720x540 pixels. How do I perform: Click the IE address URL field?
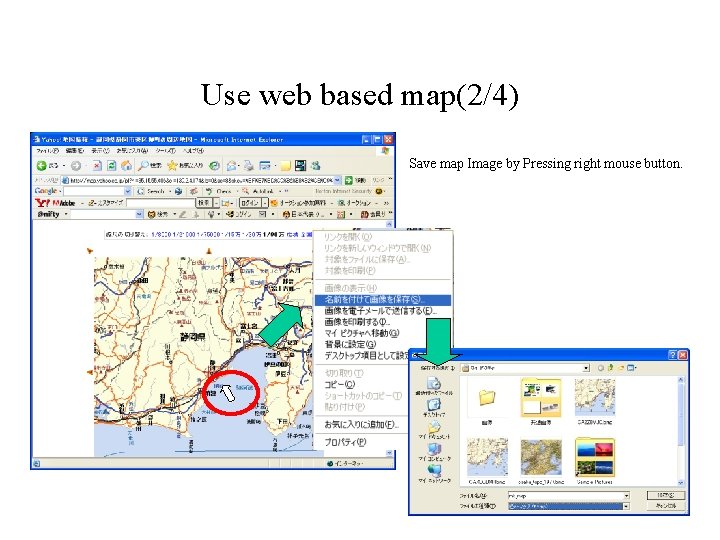[x=198, y=180]
